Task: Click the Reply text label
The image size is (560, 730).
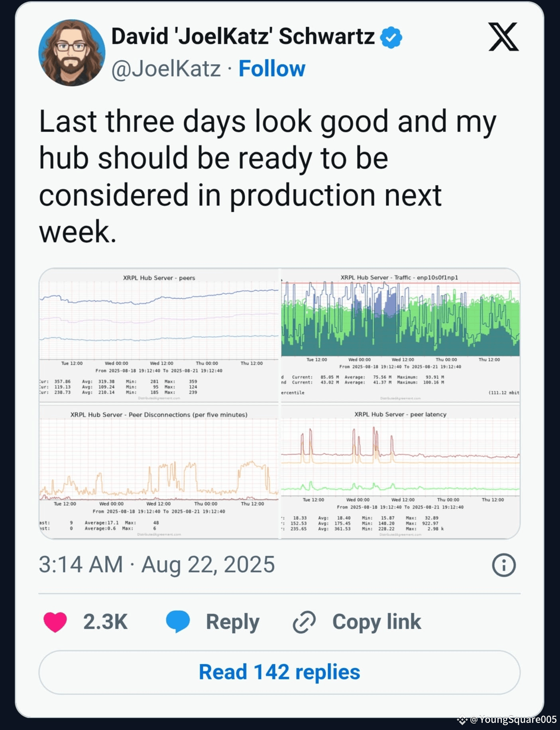Action: click(x=233, y=622)
